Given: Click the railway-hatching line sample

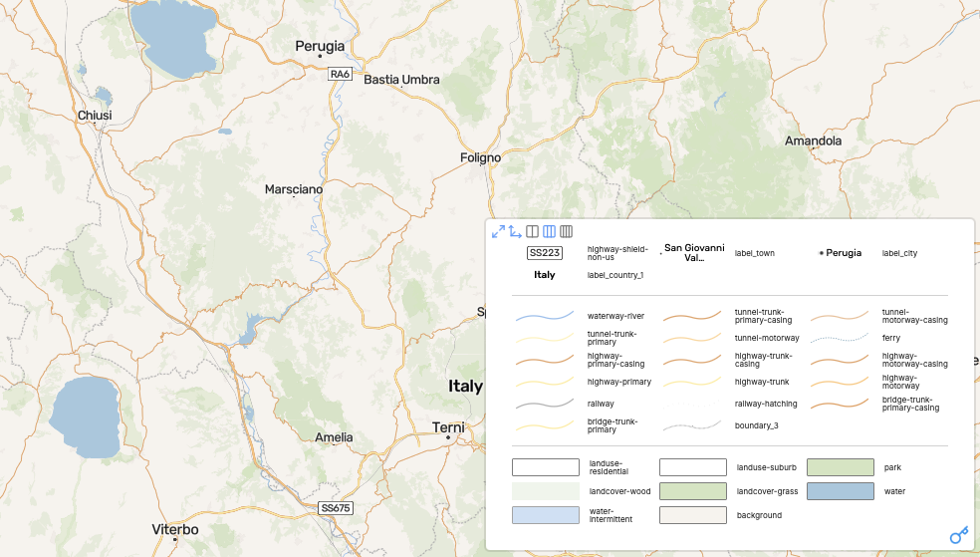Looking at the screenshot, I should point(692,404).
